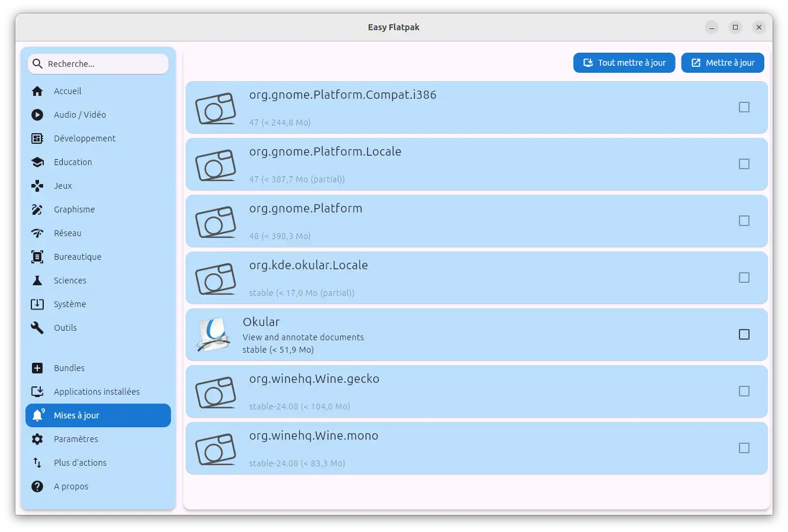Click the Education graduation cap icon
Screen dimensions: 788x532
[37, 162]
